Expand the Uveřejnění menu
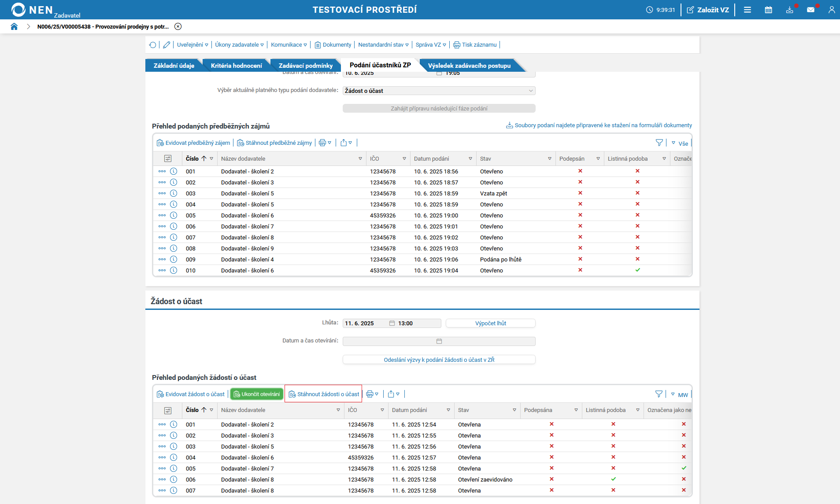 pyautogui.click(x=192, y=45)
